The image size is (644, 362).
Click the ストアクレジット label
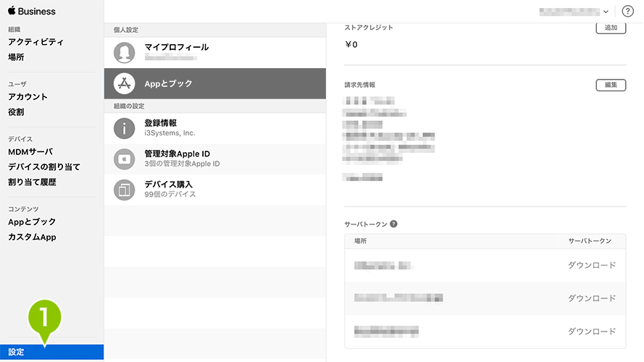tap(369, 28)
